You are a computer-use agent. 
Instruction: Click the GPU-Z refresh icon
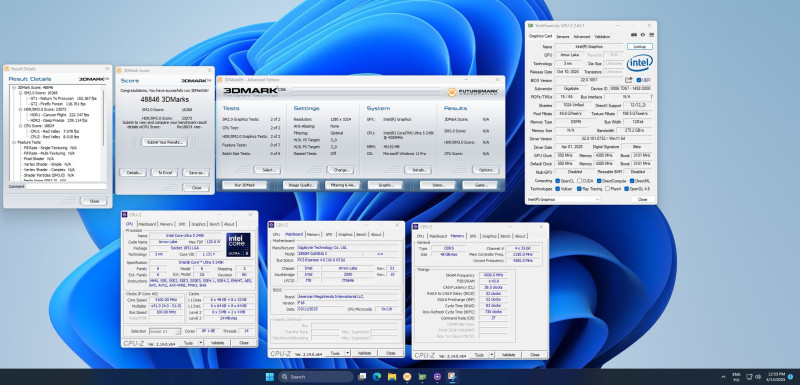tap(642, 35)
